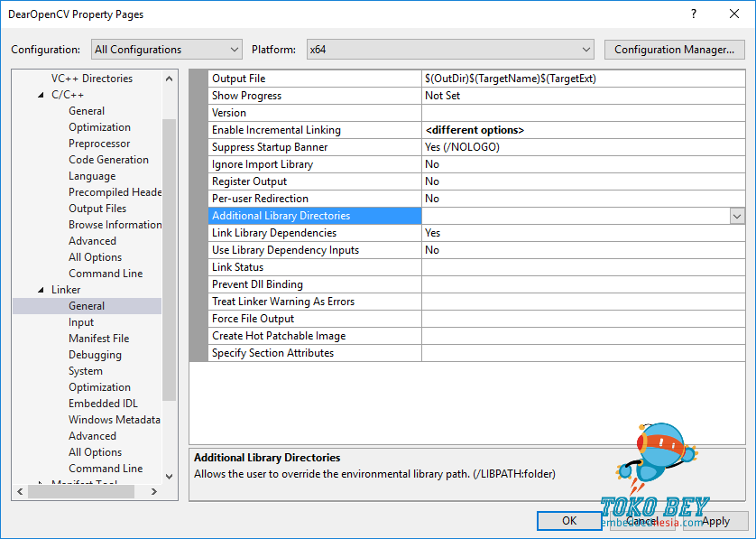Click the Output File property row
This screenshot has width=756, height=539.
coord(477,79)
